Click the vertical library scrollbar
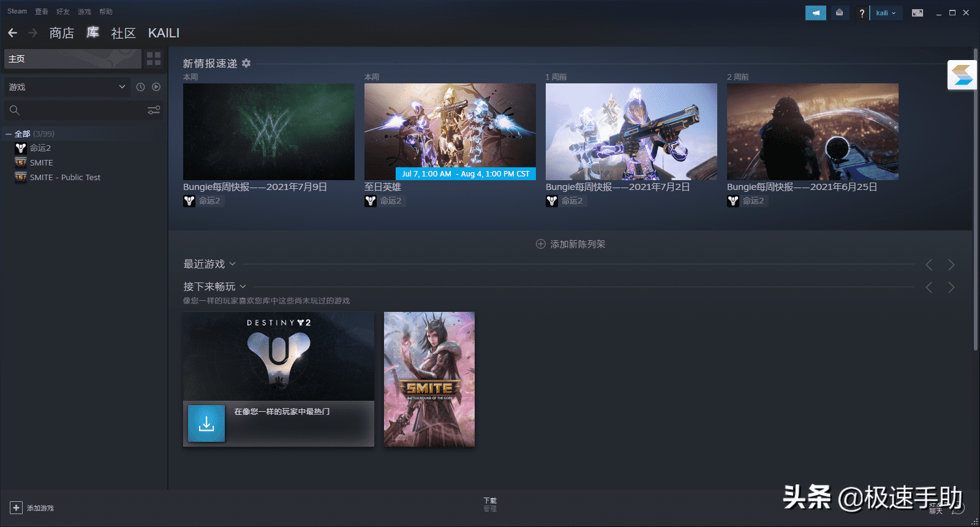 976,199
